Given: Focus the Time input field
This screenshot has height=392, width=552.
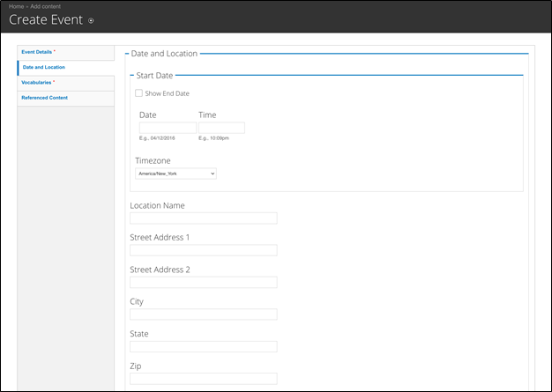Looking at the screenshot, I should tap(221, 128).
